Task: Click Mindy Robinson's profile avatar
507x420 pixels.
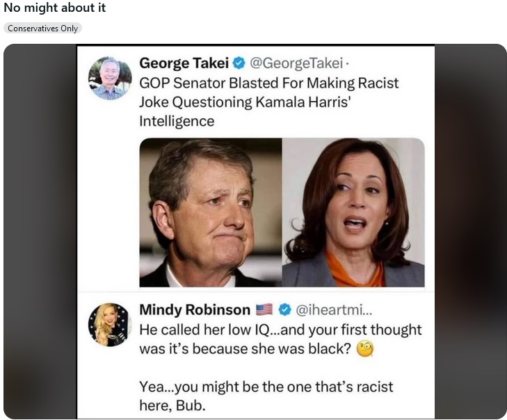Action: click(110, 325)
